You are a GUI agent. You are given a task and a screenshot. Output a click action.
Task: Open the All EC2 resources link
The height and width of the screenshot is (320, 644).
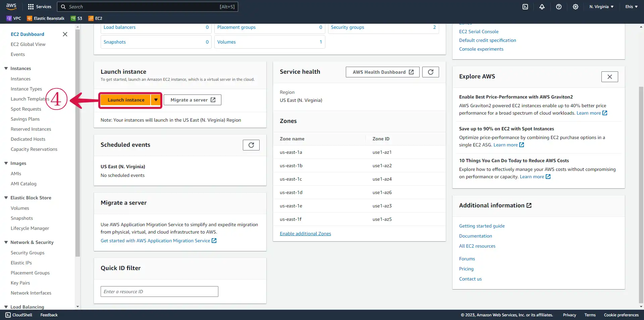tap(477, 246)
